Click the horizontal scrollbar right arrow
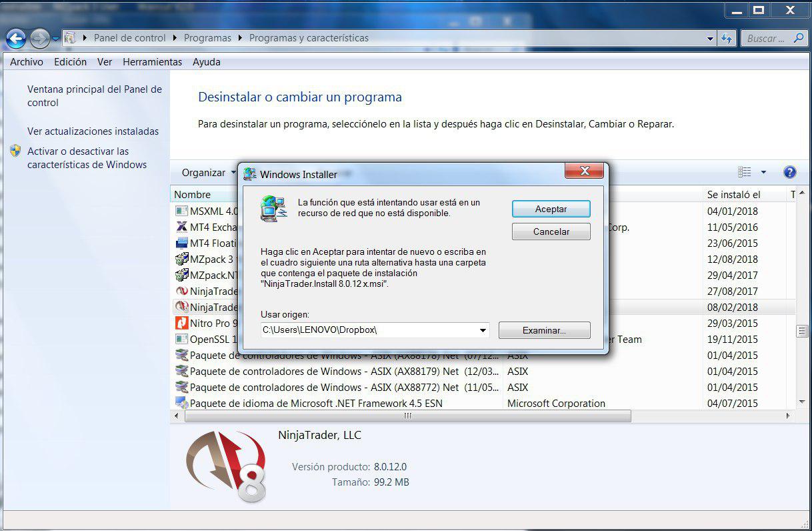Screen dimensions: 812x531 pos(788,416)
